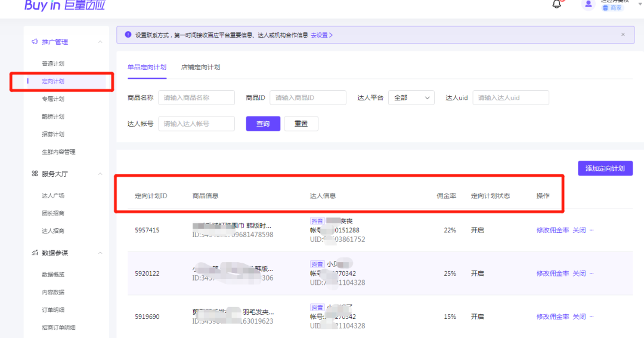Click plan ID 5919690

[x=147, y=317]
